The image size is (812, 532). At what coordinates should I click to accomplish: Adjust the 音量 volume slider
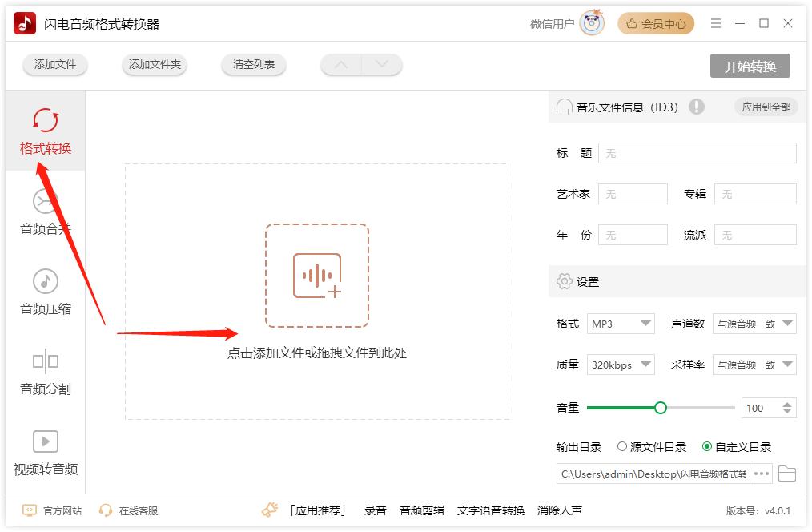coord(660,408)
